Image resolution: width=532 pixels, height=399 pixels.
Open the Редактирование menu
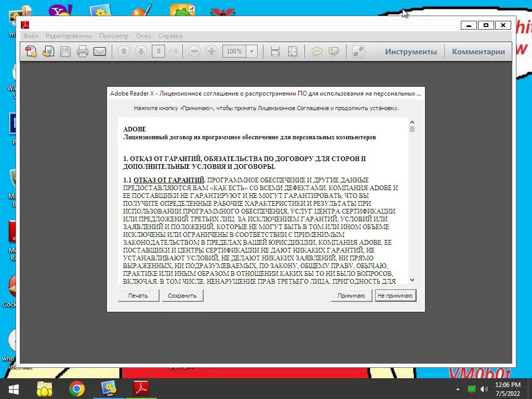(x=69, y=36)
